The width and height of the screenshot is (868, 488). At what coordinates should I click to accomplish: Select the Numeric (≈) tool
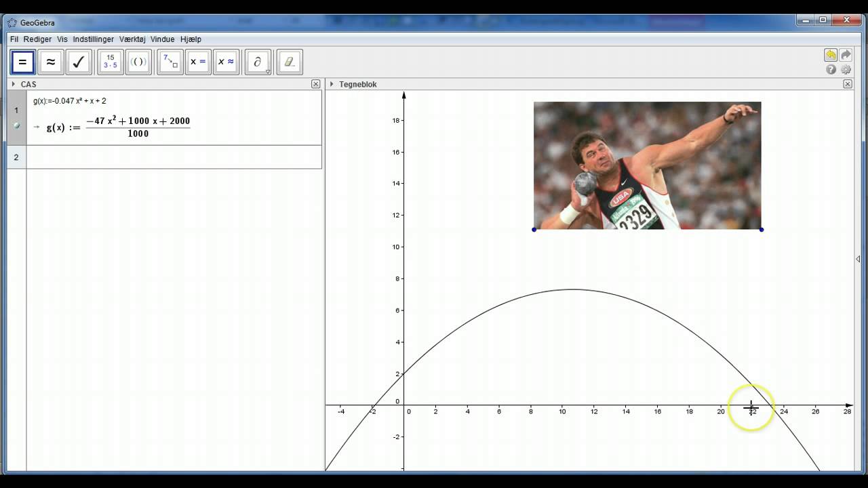point(50,62)
